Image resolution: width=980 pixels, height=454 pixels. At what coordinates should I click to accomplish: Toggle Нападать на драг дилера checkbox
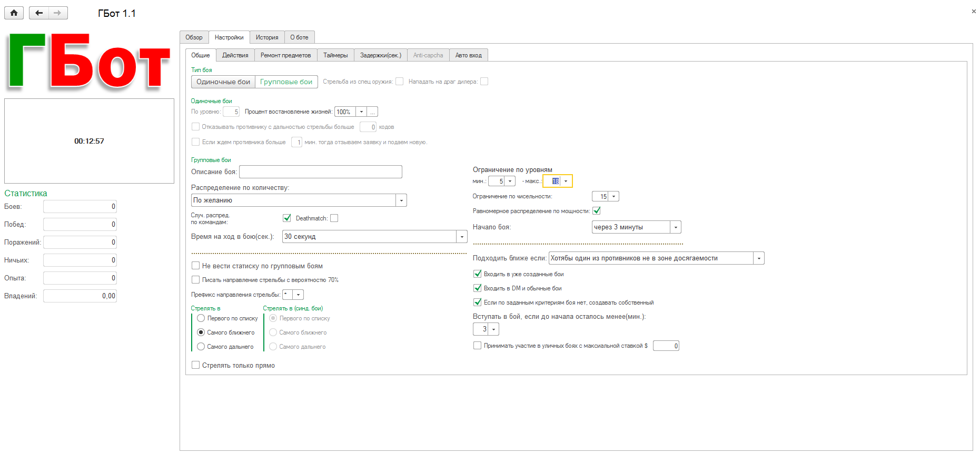pyautogui.click(x=484, y=82)
